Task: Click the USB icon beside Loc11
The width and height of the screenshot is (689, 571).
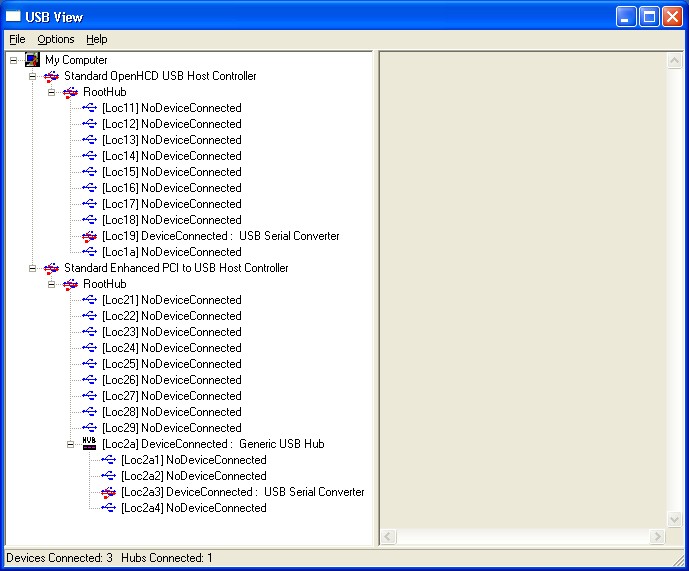Action: [89, 108]
